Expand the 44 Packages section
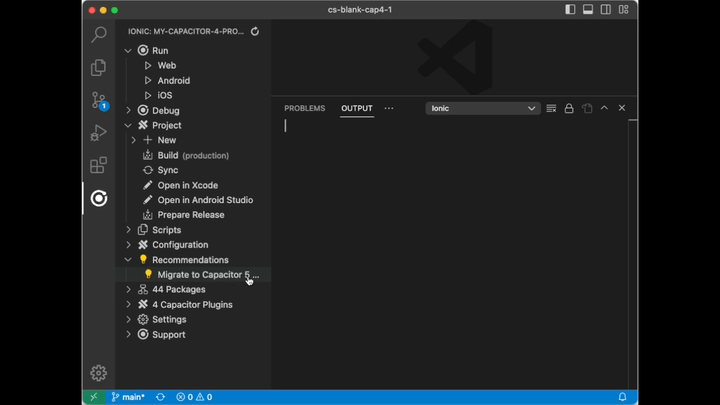The width and height of the screenshot is (720, 405). pyautogui.click(x=128, y=290)
